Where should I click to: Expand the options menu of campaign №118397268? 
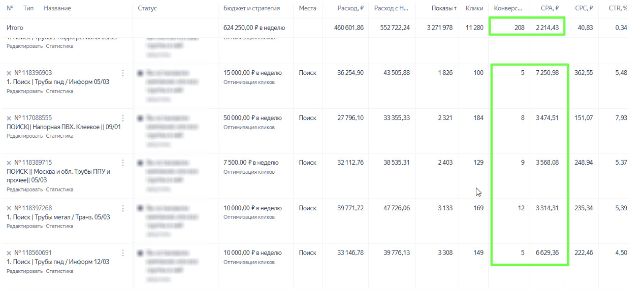click(123, 208)
